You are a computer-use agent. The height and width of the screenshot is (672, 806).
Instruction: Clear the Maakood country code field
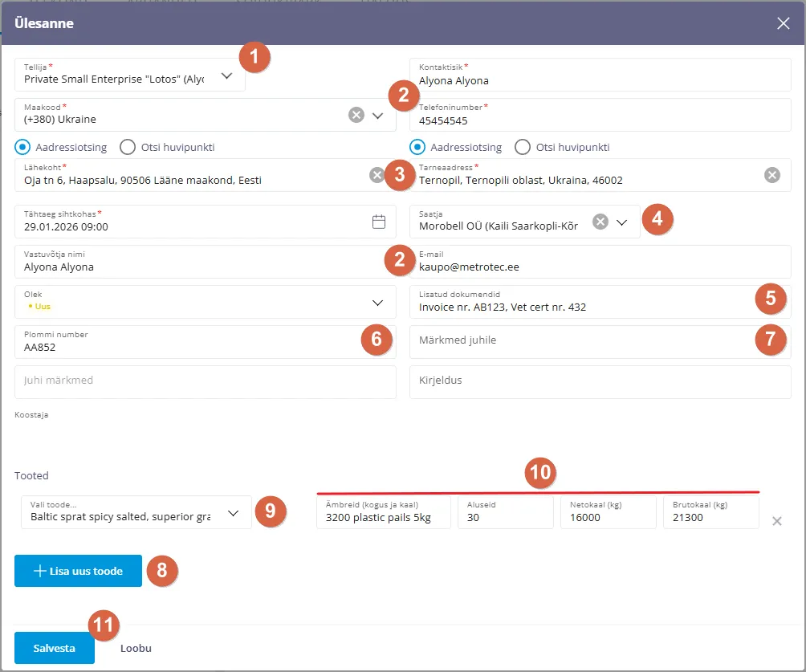[356, 115]
